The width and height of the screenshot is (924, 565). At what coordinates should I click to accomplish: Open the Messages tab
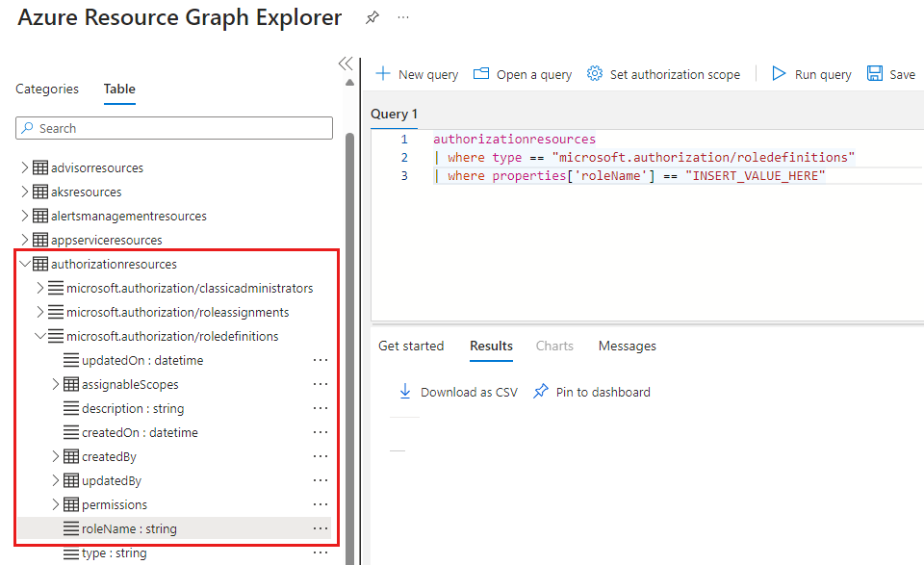627,346
